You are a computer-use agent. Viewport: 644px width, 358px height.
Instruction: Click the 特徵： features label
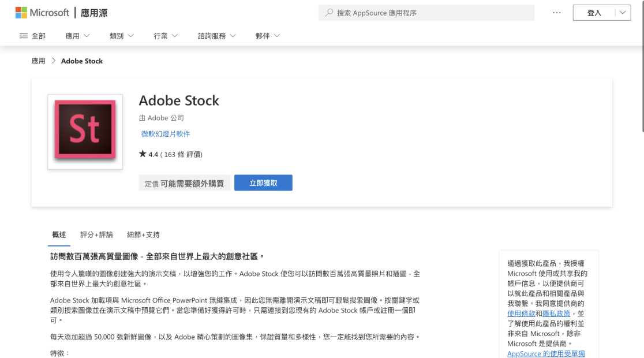tap(61, 353)
